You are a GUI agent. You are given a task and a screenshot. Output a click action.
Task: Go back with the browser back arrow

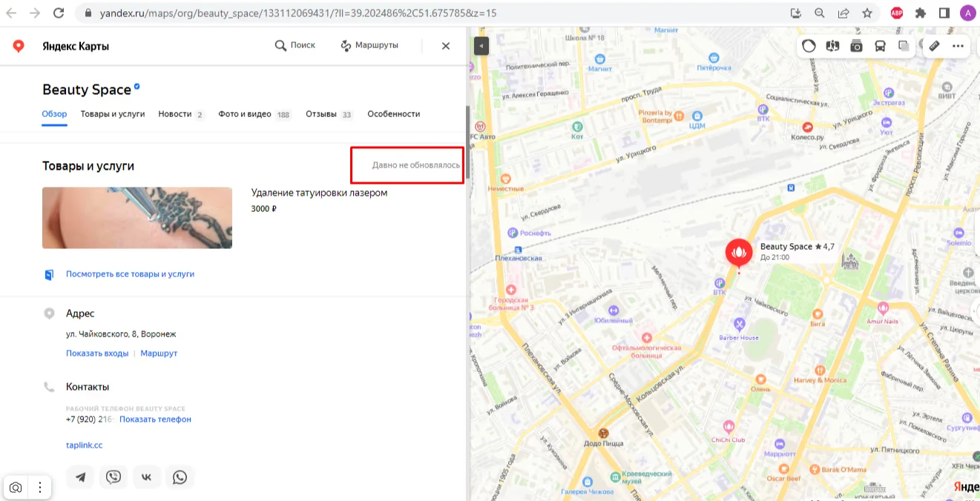click(x=12, y=13)
